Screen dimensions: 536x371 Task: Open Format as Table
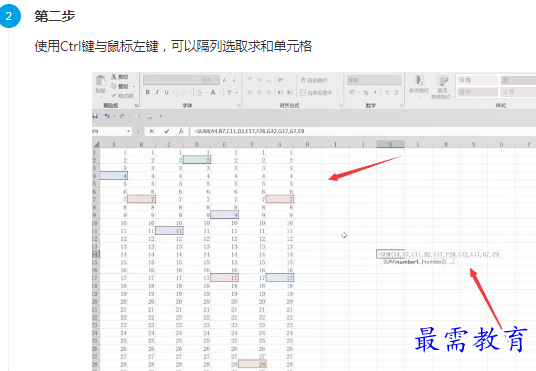pyautogui.click(x=442, y=87)
